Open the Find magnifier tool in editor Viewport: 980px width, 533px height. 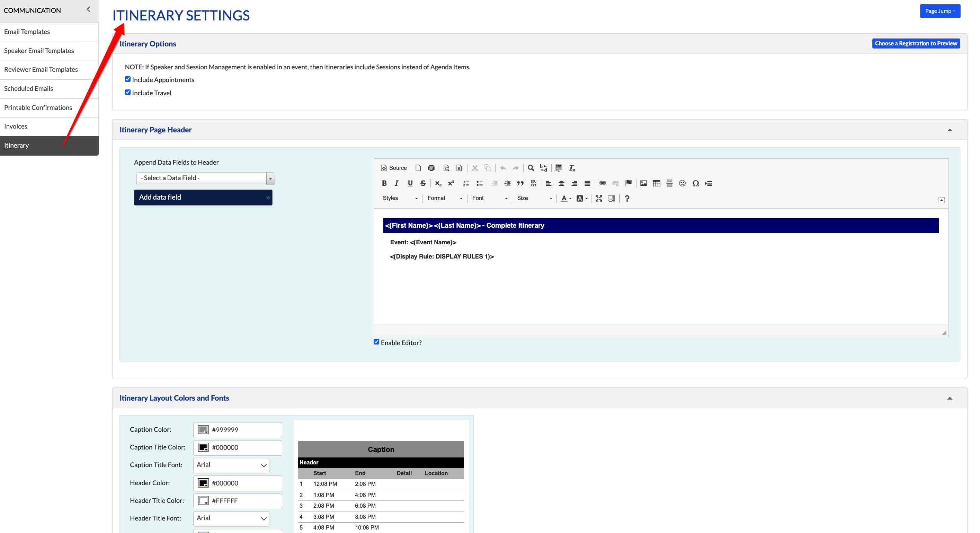click(531, 168)
